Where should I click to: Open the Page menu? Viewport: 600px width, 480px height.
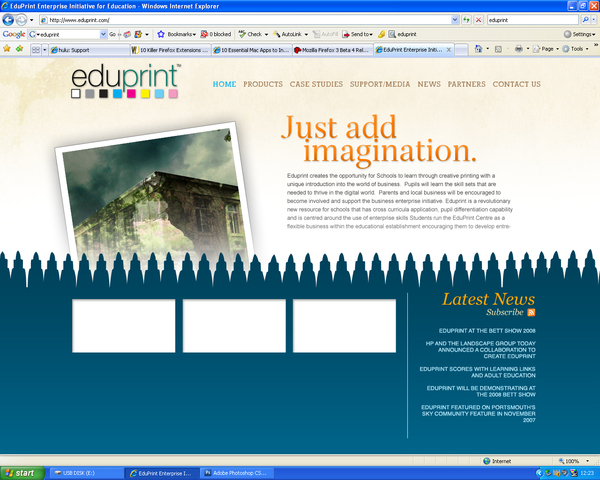tap(546, 49)
